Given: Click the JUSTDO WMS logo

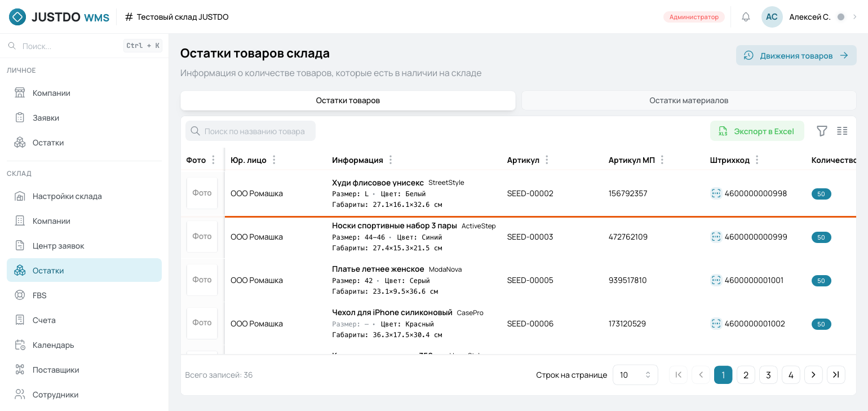Looking at the screenshot, I should click(x=59, y=17).
